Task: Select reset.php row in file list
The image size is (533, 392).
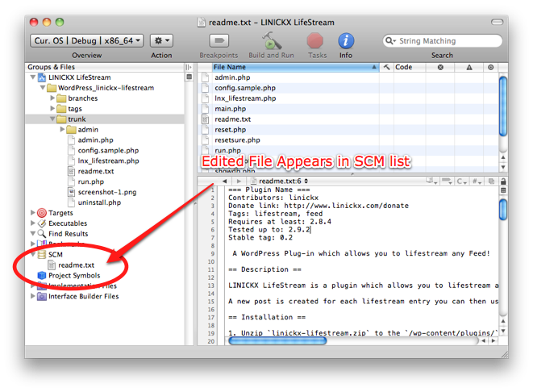Action: point(348,130)
